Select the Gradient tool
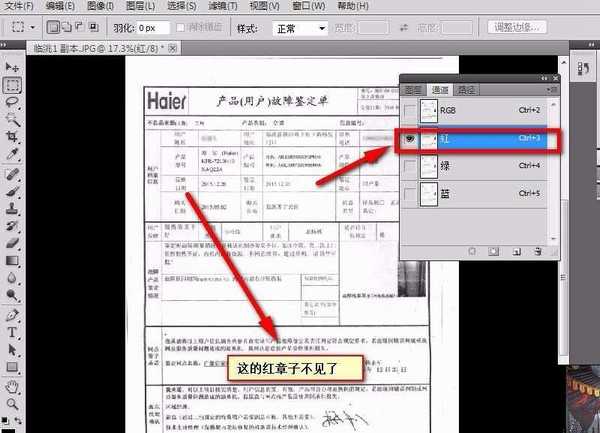600x433 pixels. click(x=12, y=260)
